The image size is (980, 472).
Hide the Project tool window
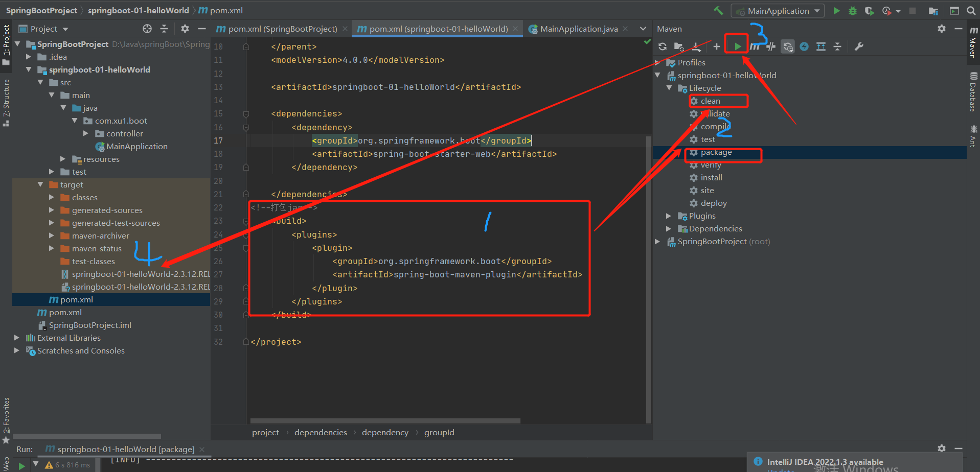click(x=202, y=29)
